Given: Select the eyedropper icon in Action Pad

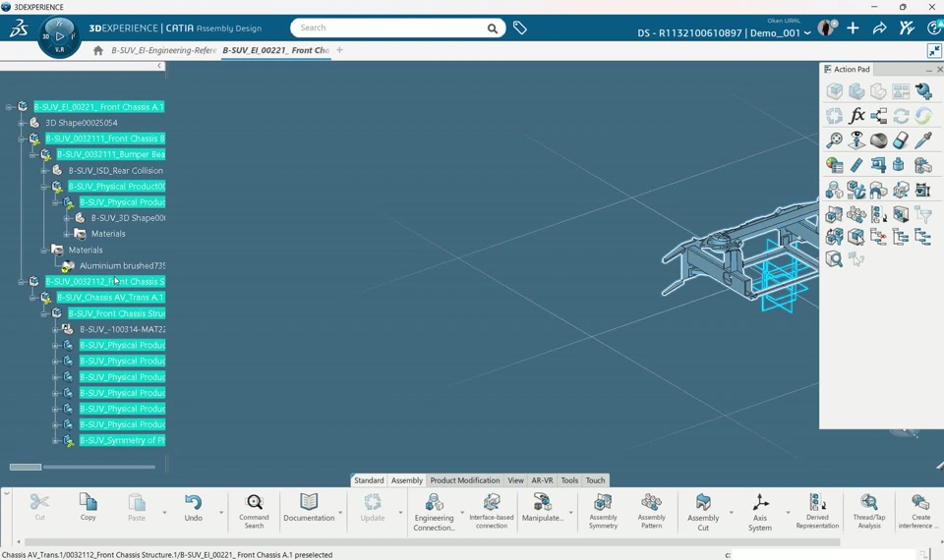Looking at the screenshot, I should 923,140.
